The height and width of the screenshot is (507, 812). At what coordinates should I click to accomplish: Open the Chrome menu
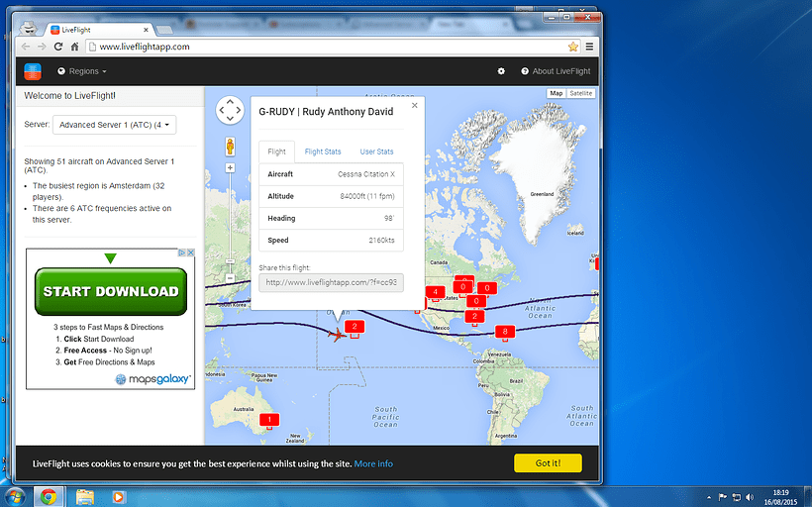click(589, 47)
